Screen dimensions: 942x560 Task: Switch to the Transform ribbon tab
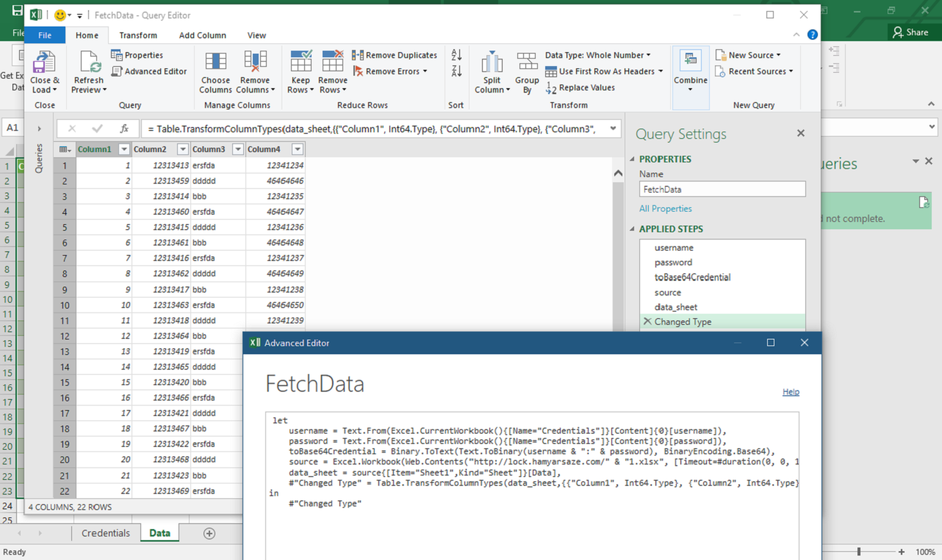point(138,35)
